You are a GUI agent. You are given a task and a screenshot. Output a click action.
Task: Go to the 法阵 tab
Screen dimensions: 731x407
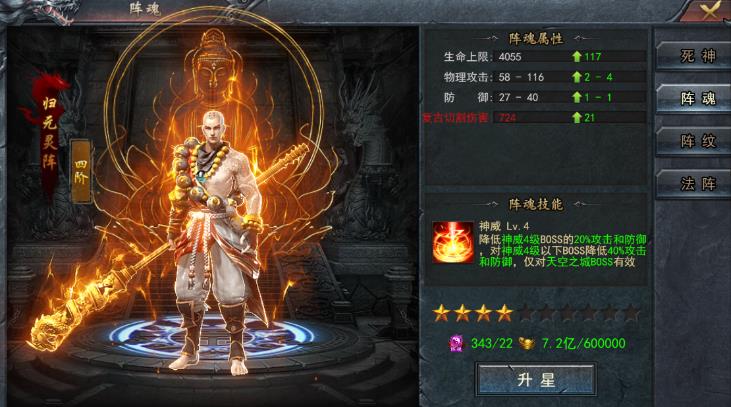pos(695,184)
